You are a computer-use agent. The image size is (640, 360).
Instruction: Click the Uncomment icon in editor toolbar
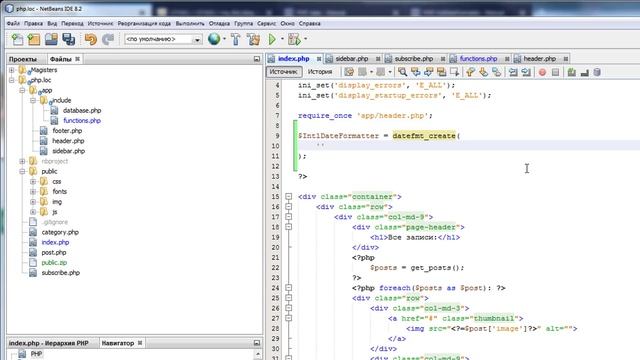[584, 72]
